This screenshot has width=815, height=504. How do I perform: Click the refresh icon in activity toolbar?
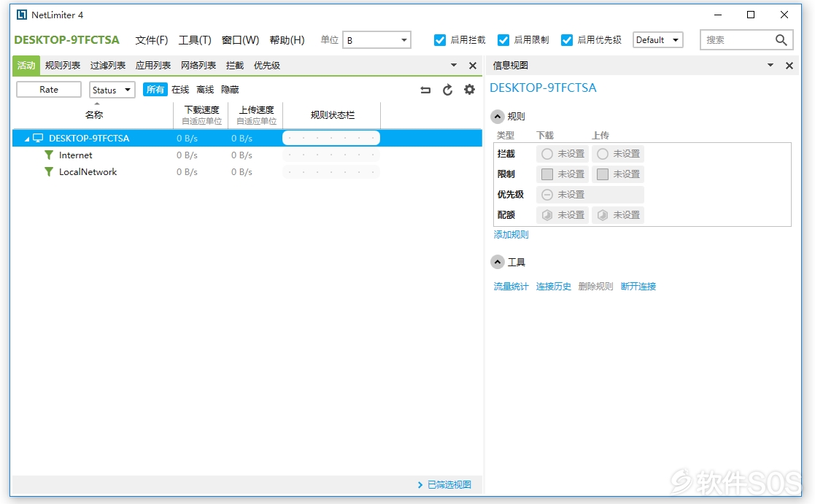pyautogui.click(x=447, y=90)
